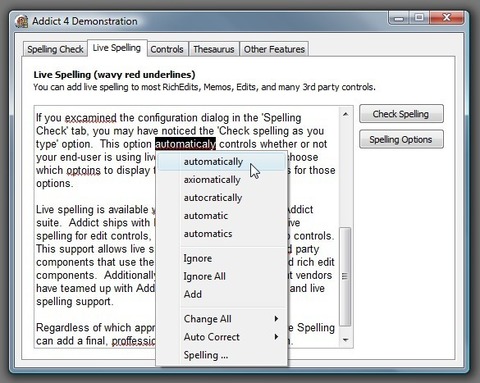Expand the Auto Correct submenu arrow
This screenshot has width=480, height=383.
click(x=276, y=337)
